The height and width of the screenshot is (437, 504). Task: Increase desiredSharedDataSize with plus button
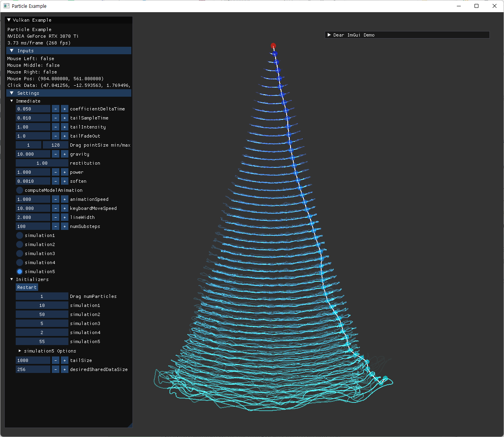[x=64, y=369]
